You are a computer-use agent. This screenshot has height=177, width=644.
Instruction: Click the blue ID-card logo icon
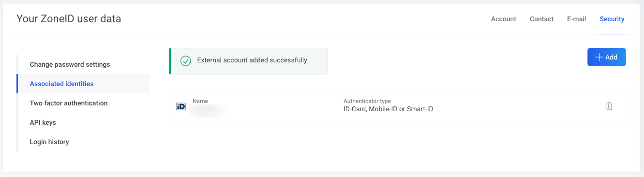click(x=181, y=106)
